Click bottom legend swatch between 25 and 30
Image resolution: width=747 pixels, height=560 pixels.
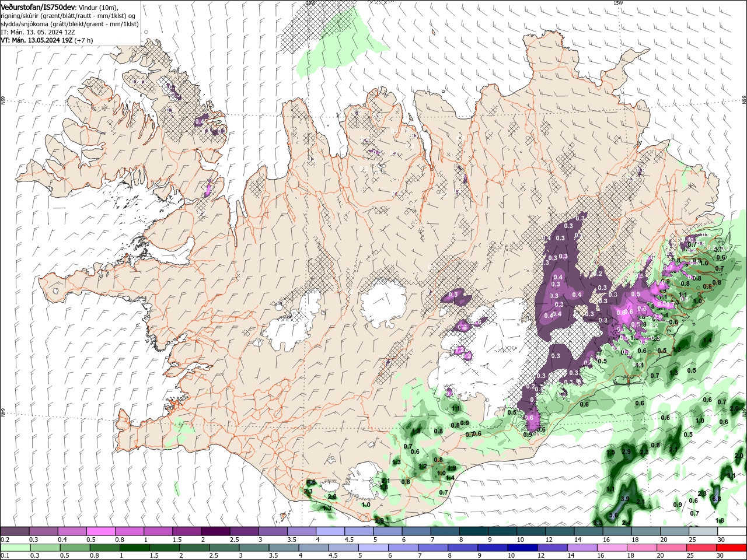click(x=701, y=548)
